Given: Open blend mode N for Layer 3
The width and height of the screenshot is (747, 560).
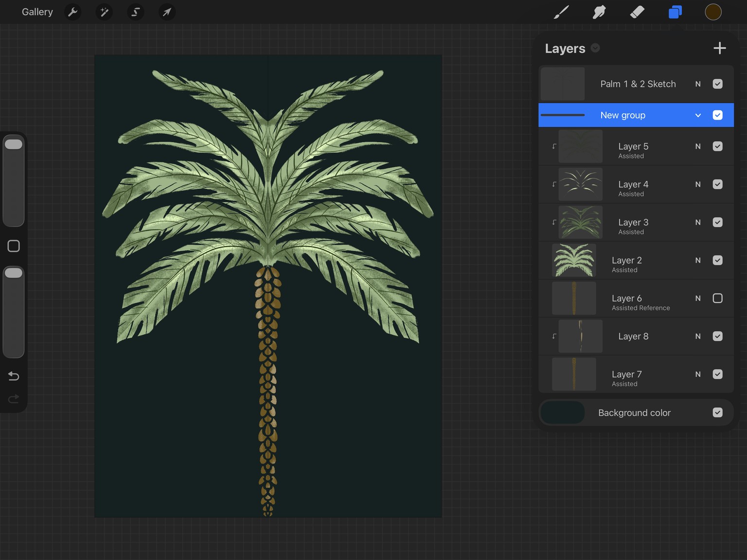Looking at the screenshot, I should click(x=698, y=222).
